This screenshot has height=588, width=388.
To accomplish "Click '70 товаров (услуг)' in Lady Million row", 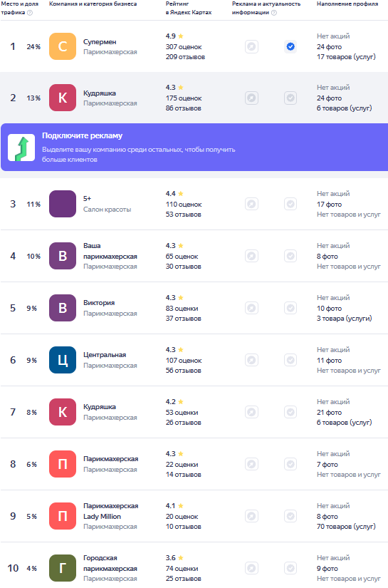I will click(x=346, y=527).
